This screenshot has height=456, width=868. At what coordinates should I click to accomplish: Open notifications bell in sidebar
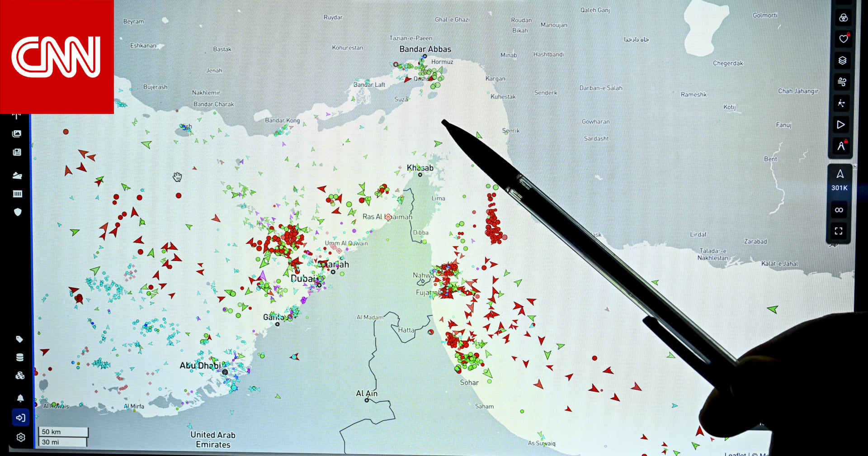click(20, 398)
